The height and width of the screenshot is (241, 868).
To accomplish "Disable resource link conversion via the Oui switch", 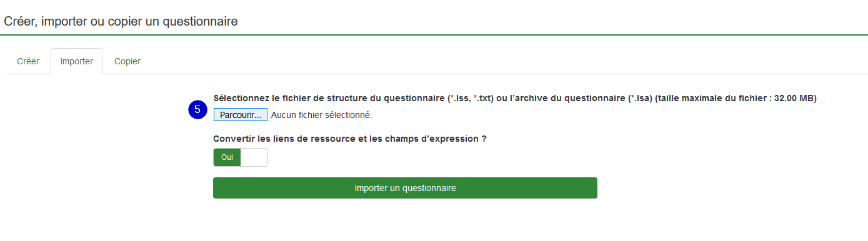I will pos(241,157).
